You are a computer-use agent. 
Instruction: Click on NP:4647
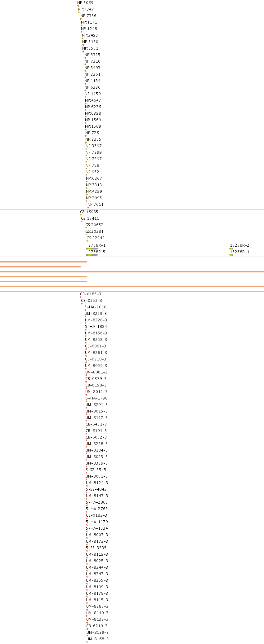coord(93,100)
